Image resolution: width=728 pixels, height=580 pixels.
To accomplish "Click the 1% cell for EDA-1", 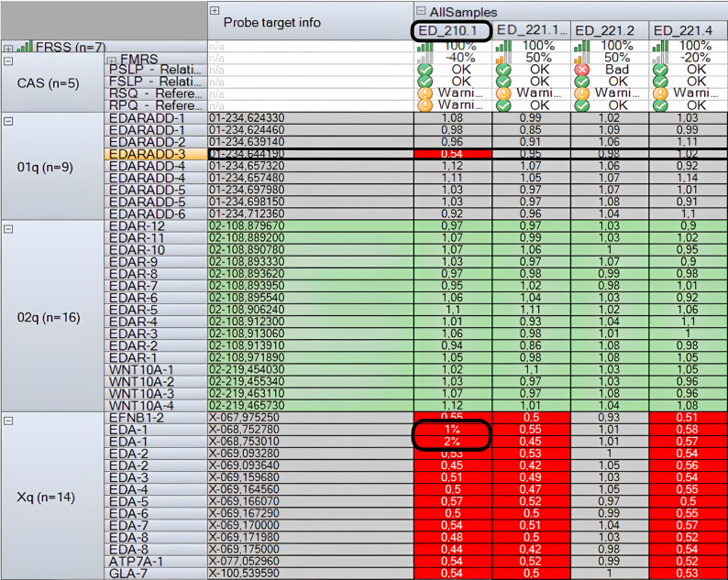I will pyautogui.click(x=453, y=429).
